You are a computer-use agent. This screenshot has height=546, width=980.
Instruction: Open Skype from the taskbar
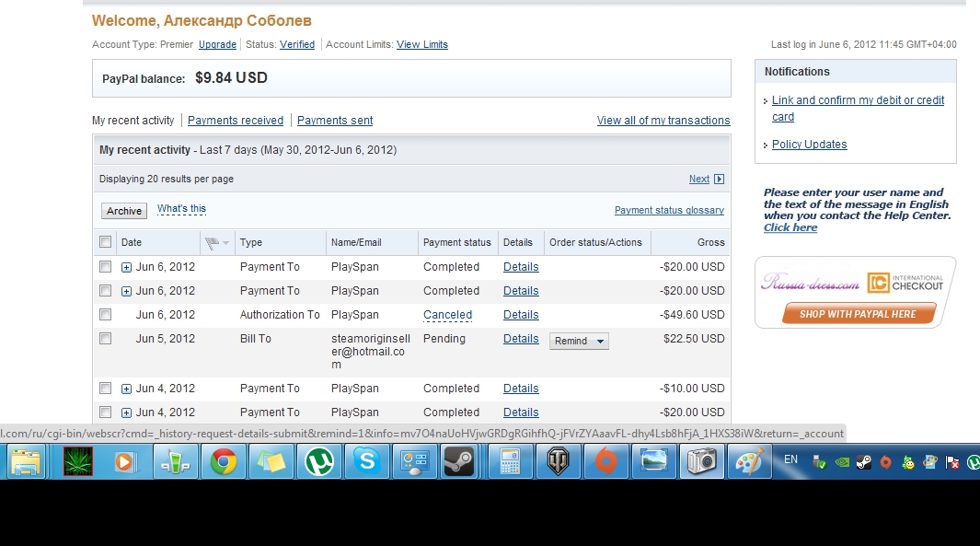click(x=367, y=462)
